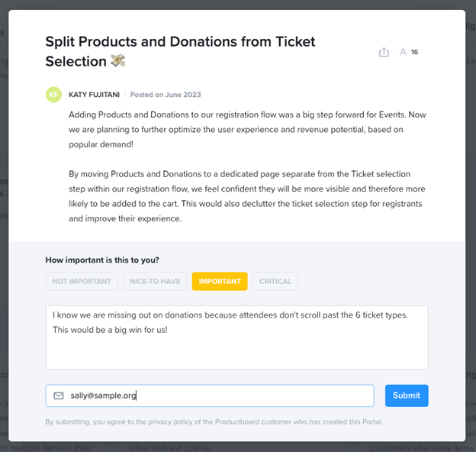The height and width of the screenshot is (452, 476).
Task: Click the share icon beside the title
Action: click(x=384, y=52)
